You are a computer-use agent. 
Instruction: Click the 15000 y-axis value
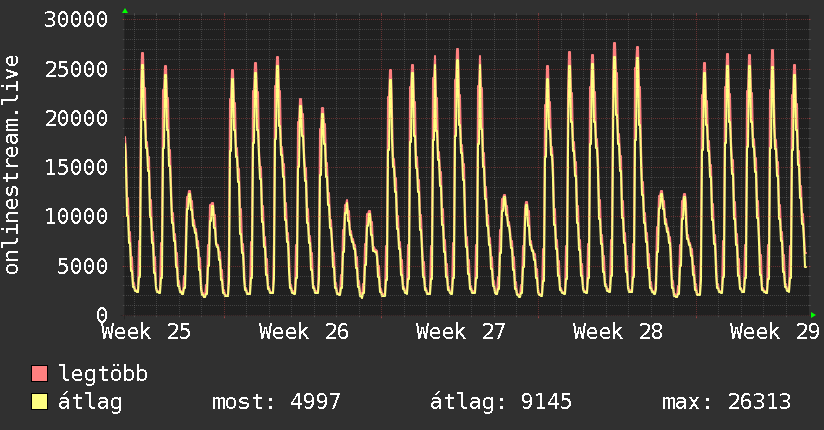76,168
